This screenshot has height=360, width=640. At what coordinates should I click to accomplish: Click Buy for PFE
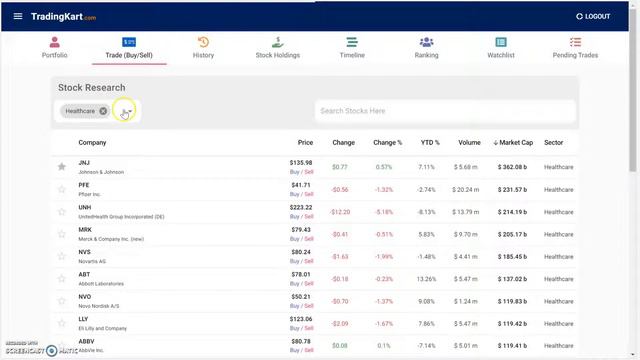294,194
